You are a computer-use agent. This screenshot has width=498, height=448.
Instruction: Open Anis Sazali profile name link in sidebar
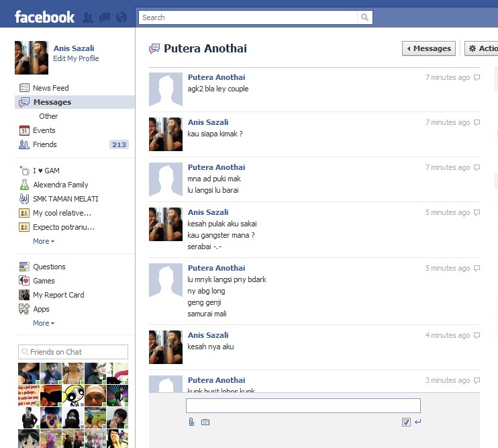click(74, 48)
